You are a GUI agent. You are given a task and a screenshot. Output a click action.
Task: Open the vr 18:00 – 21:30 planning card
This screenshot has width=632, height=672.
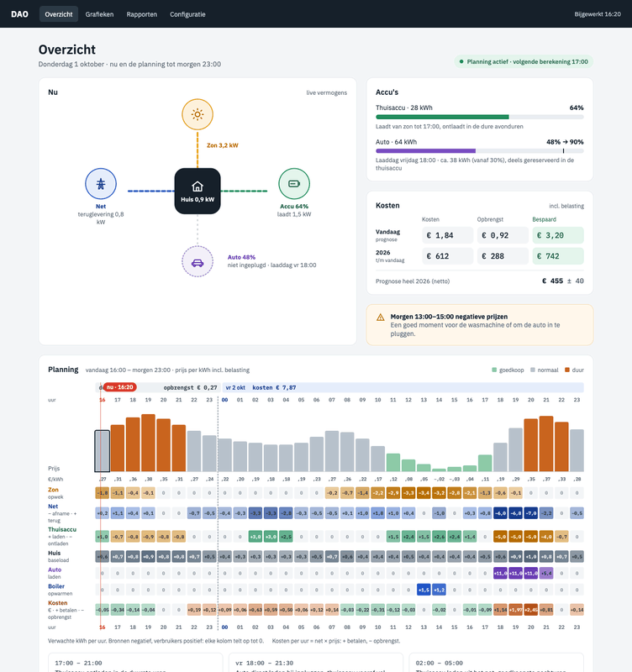pyautogui.click(x=316, y=663)
